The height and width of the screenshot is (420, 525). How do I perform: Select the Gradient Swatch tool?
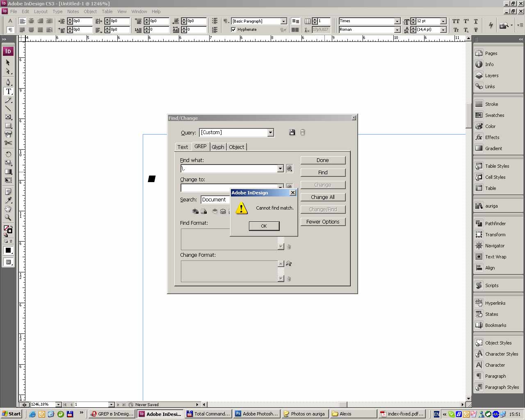tap(8, 171)
